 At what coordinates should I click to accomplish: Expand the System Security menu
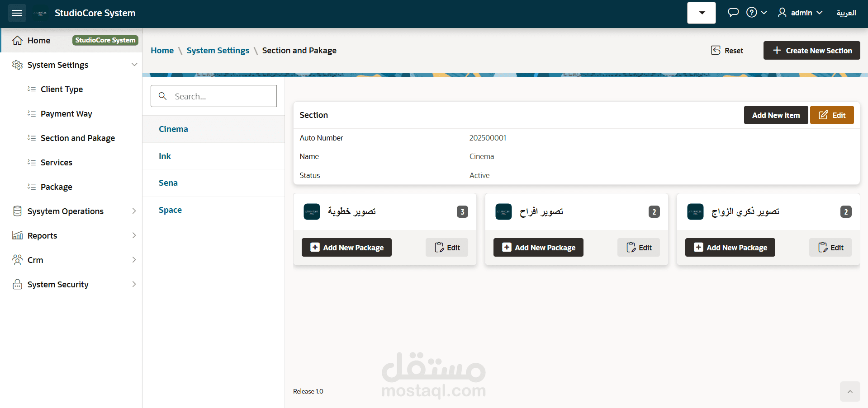(x=134, y=284)
